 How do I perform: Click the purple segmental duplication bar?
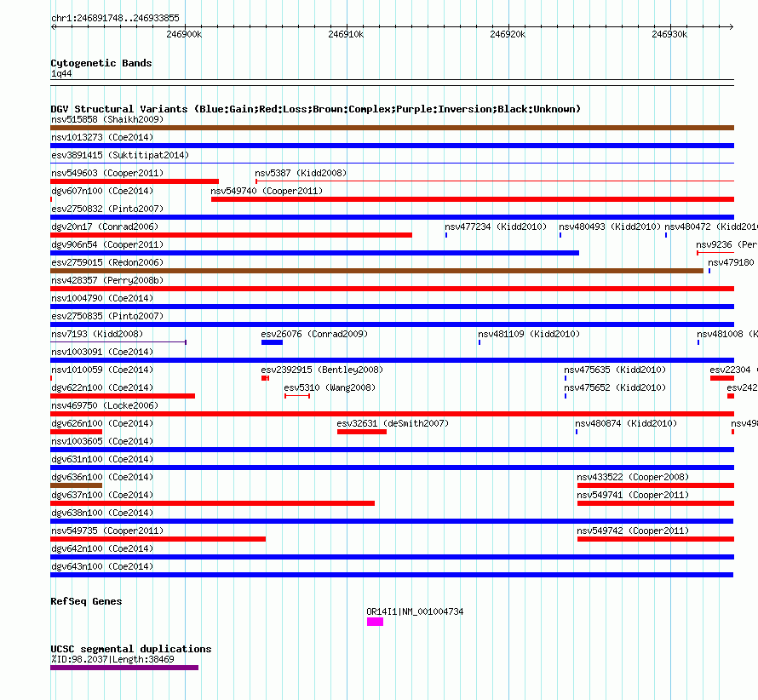click(124, 668)
